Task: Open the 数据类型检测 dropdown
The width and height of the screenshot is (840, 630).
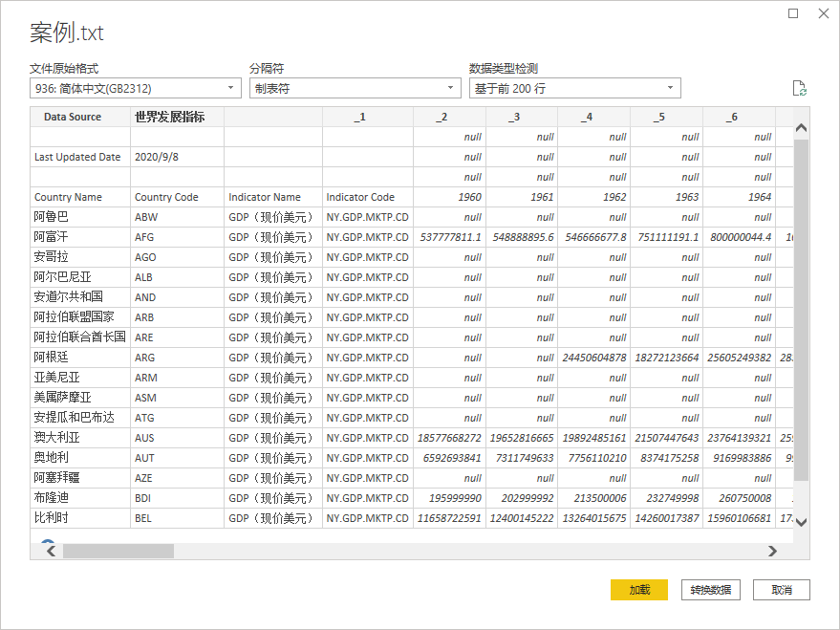Action: (574, 88)
